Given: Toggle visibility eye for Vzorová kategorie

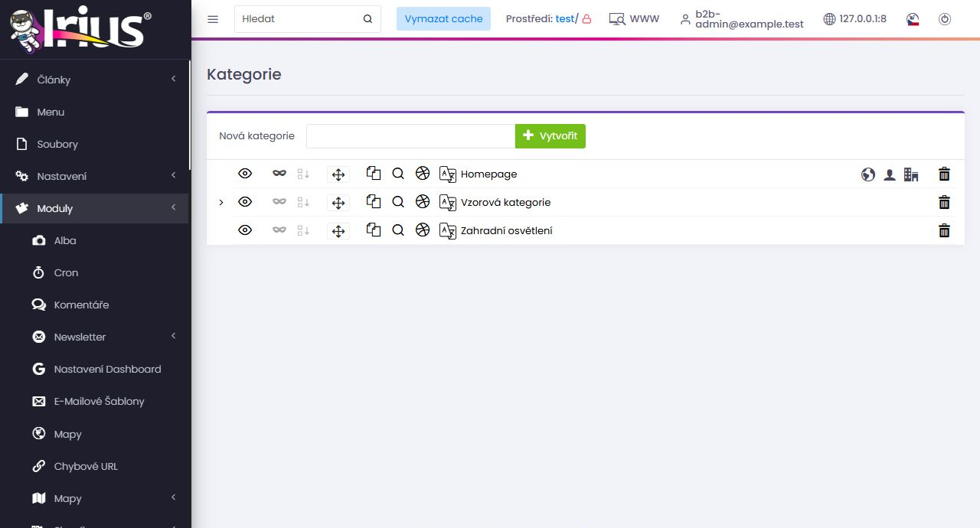Looking at the screenshot, I should coord(245,202).
